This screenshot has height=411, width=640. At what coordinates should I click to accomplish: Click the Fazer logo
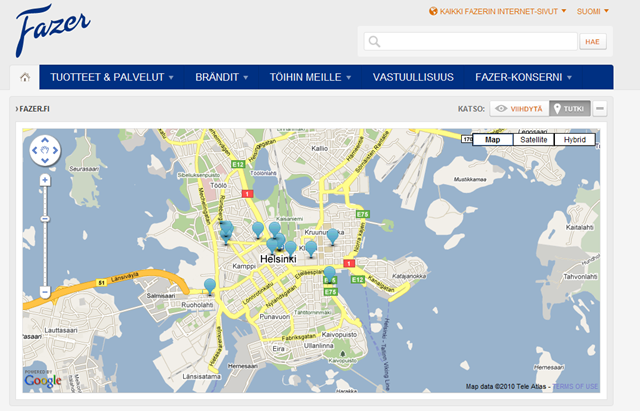(53, 30)
